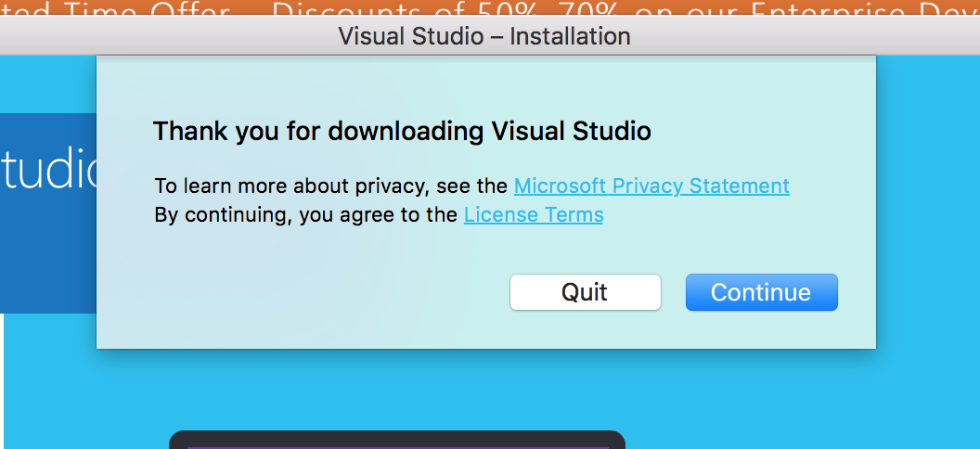Image resolution: width=980 pixels, height=449 pixels.
Task: Click the white strip along the left edge
Action: pos(2,381)
